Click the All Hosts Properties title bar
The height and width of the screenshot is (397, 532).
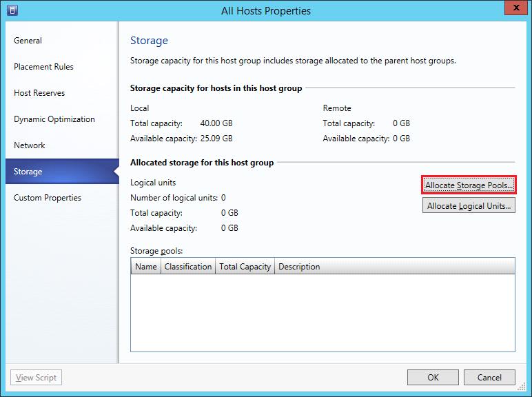tap(266, 10)
